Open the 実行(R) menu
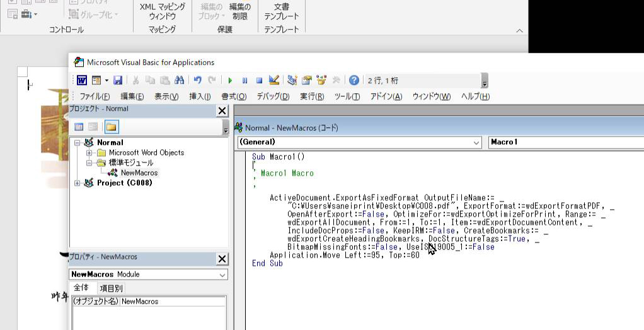 click(x=312, y=96)
